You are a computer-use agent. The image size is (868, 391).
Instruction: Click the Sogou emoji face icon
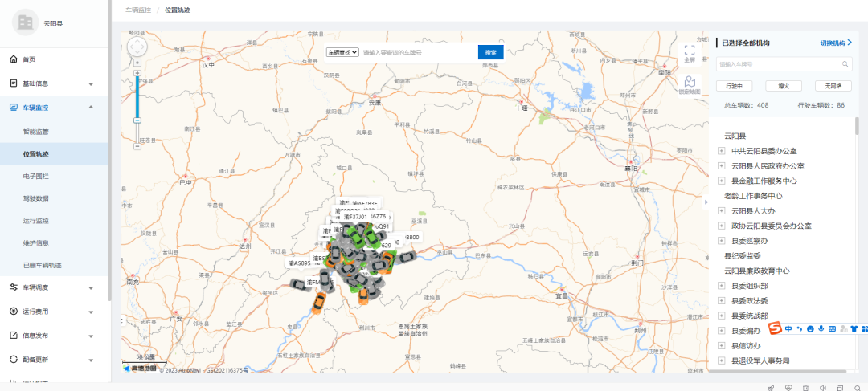pos(810,328)
